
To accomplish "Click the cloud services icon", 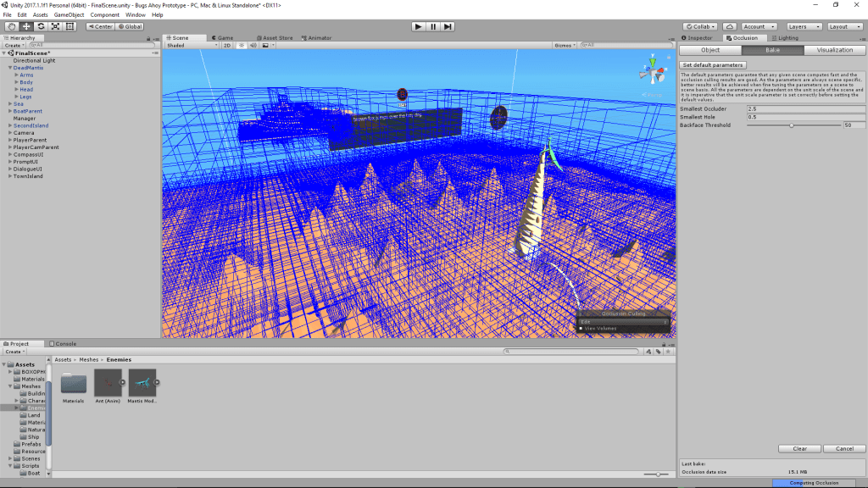I will coord(728,26).
